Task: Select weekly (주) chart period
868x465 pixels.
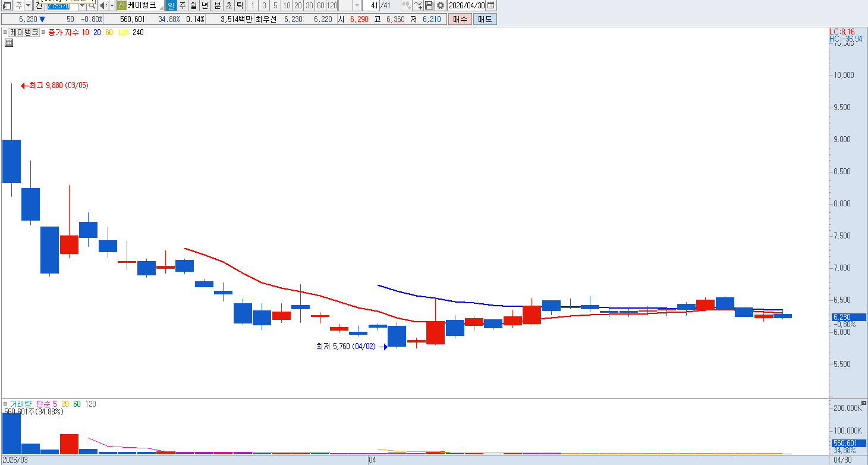Action: pyautogui.click(x=183, y=5)
